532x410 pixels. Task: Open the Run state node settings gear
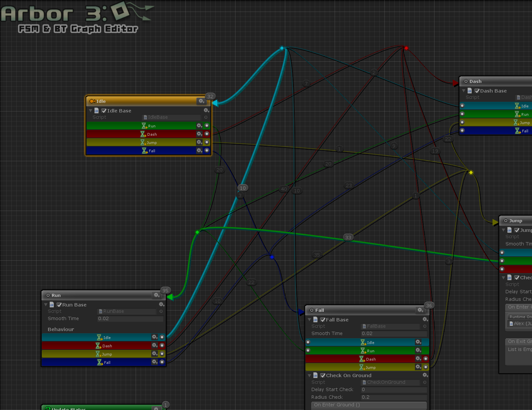point(157,295)
